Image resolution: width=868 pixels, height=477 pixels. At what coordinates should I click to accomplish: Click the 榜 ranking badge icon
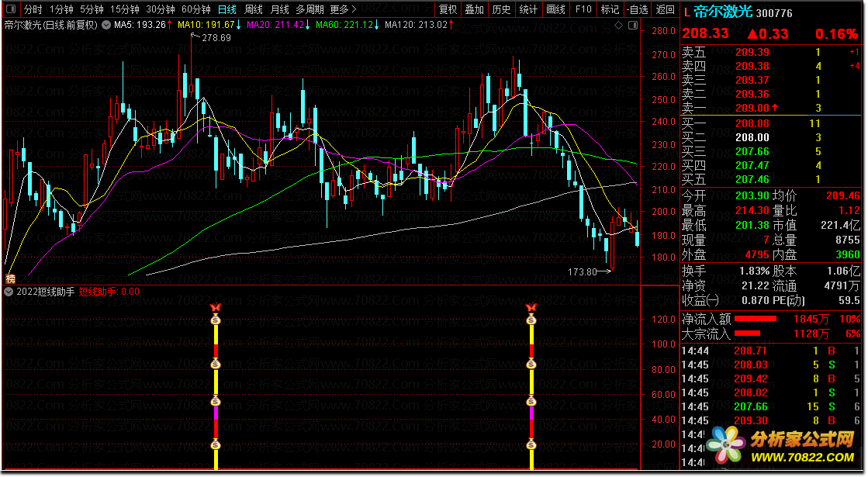click(x=10, y=278)
